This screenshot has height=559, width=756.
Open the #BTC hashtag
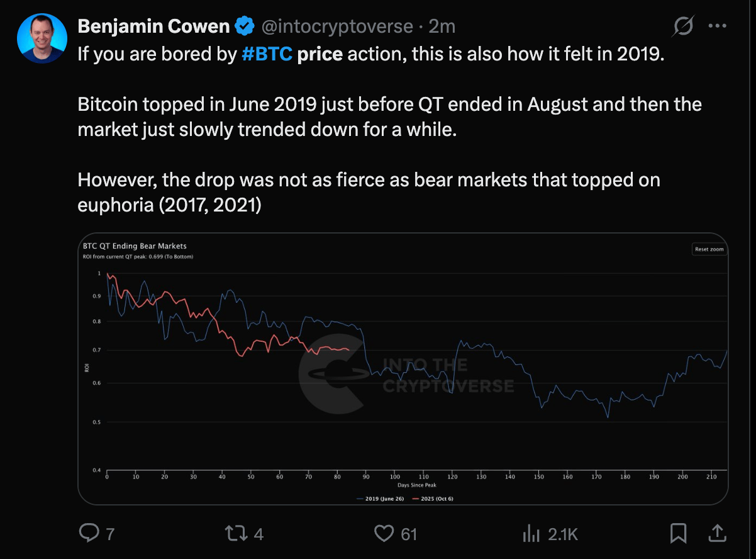[x=267, y=54]
